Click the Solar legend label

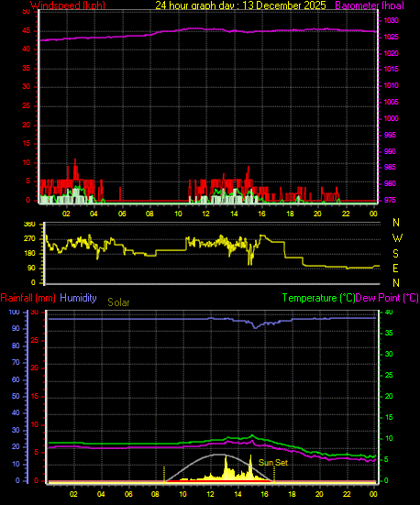click(118, 302)
